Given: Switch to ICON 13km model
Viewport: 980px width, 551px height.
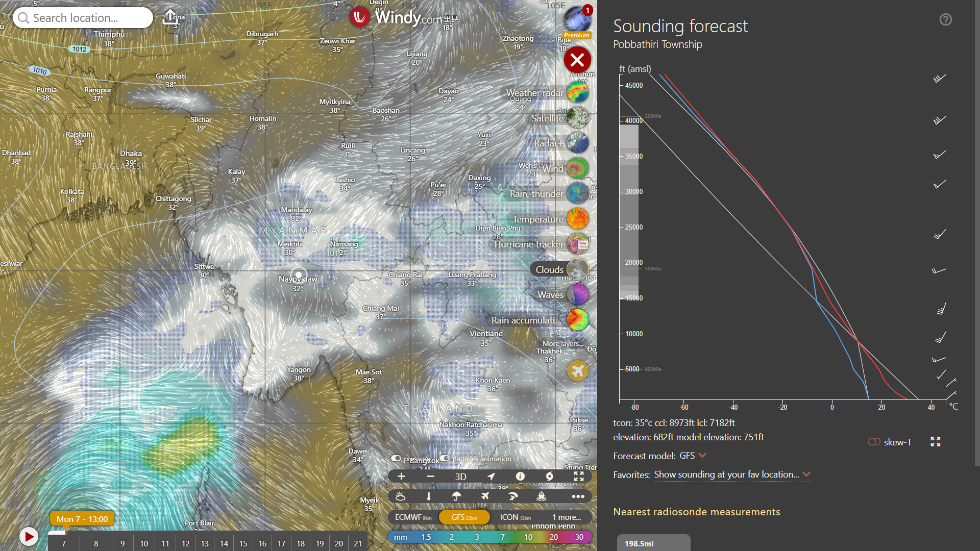Looking at the screenshot, I should click(514, 517).
